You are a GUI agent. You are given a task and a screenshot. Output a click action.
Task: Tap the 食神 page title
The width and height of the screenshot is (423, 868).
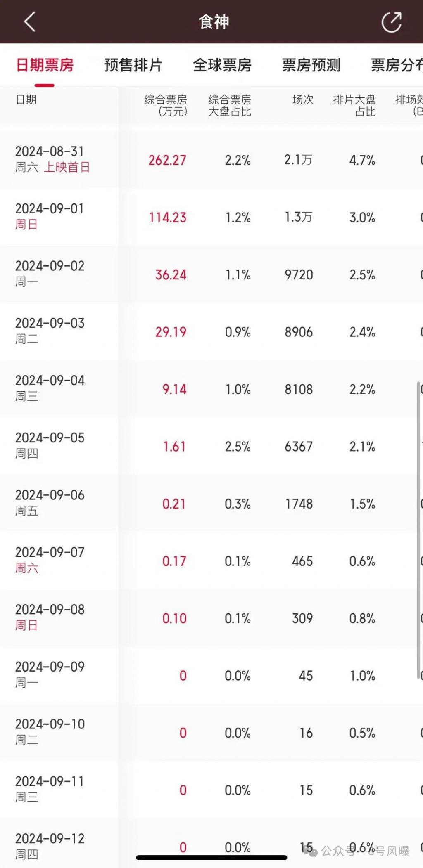(214, 22)
